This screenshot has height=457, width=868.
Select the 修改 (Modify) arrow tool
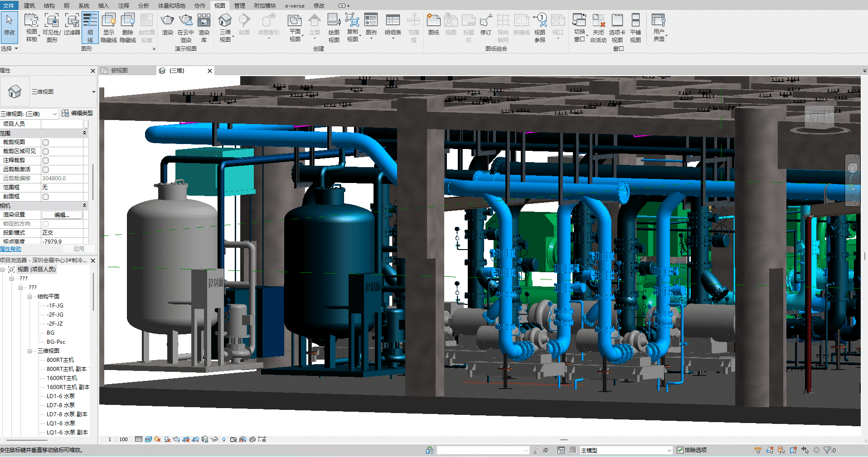click(x=9, y=27)
